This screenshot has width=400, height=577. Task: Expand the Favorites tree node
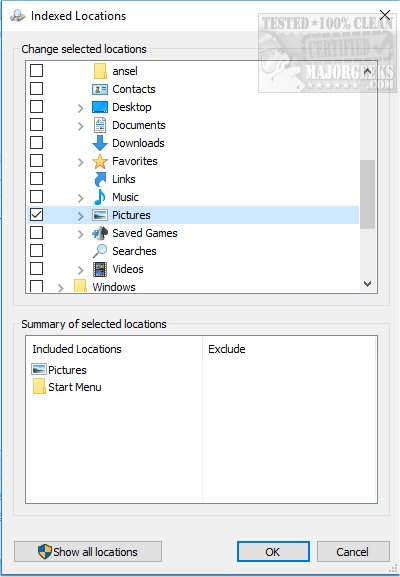[x=81, y=162]
